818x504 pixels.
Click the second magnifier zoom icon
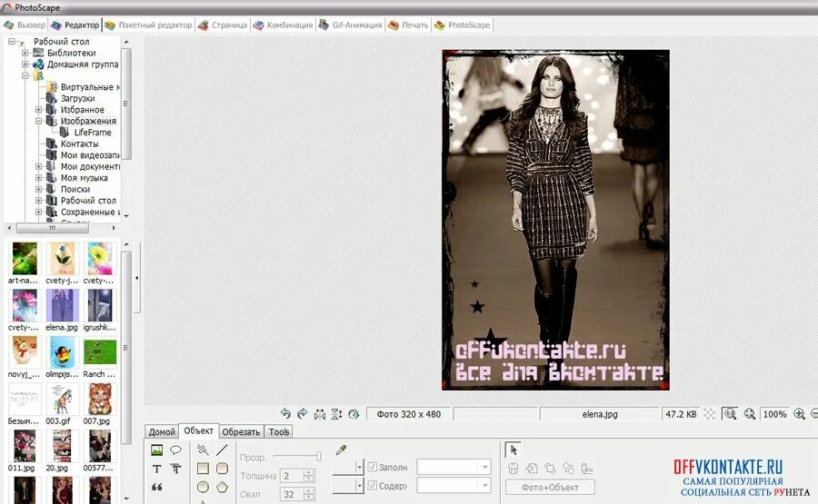pos(750,414)
